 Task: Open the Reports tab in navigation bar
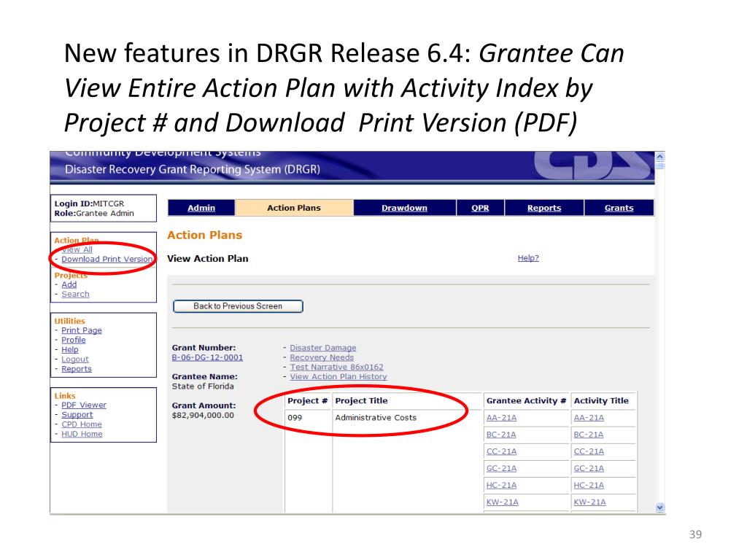coord(544,208)
